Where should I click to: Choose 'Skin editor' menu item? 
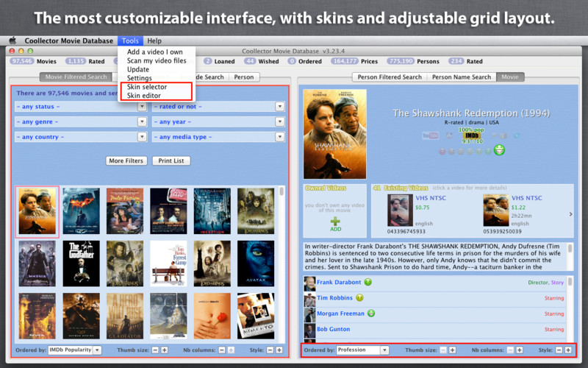point(144,96)
